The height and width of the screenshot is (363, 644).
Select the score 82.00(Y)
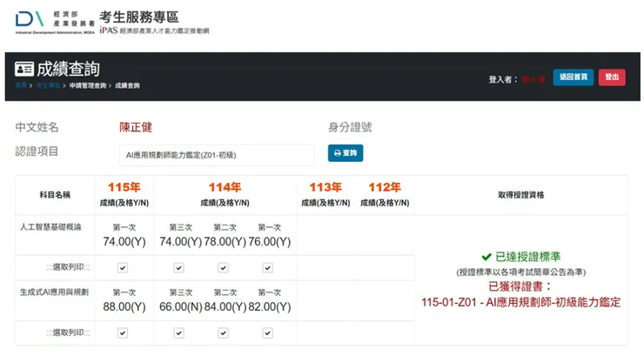click(x=270, y=306)
